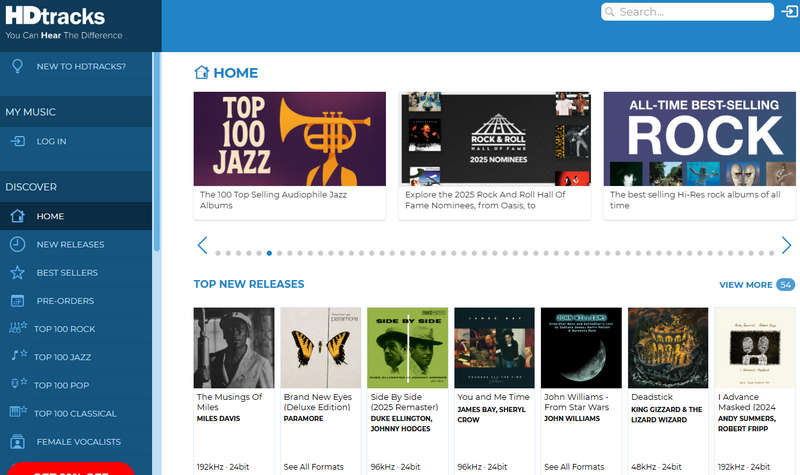
Task: Click the 100 Top Selling Audiophile Jazz caption
Action: click(273, 200)
